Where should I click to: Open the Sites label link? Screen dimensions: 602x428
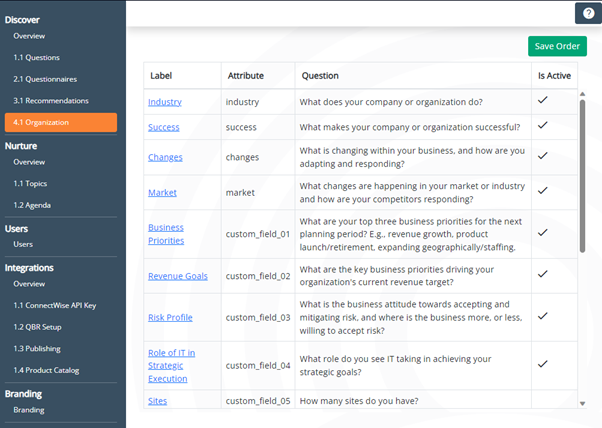(157, 401)
